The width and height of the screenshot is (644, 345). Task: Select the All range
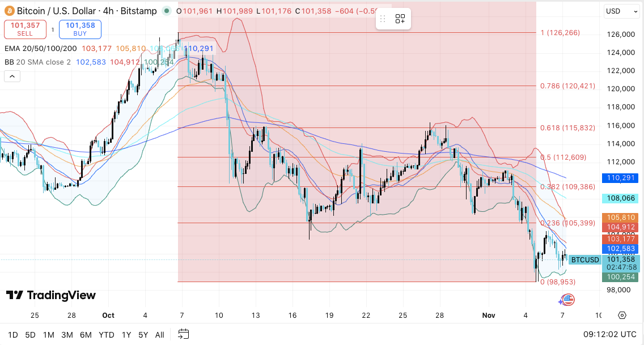point(159,335)
